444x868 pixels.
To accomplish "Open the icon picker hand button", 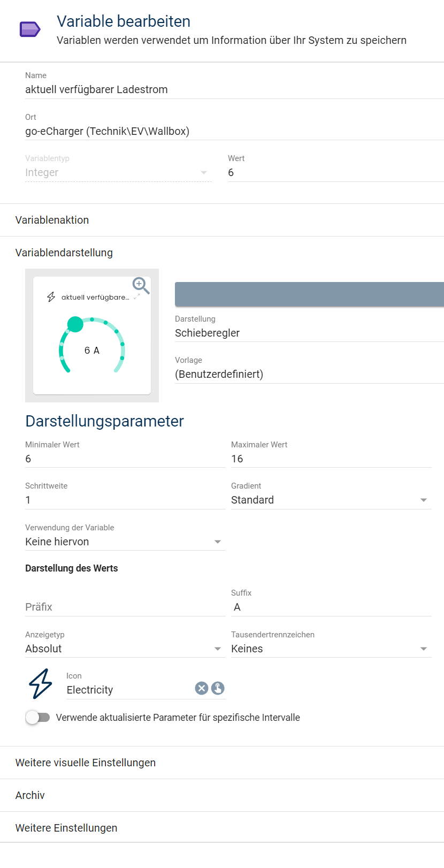I will click(x=218, y=688).
